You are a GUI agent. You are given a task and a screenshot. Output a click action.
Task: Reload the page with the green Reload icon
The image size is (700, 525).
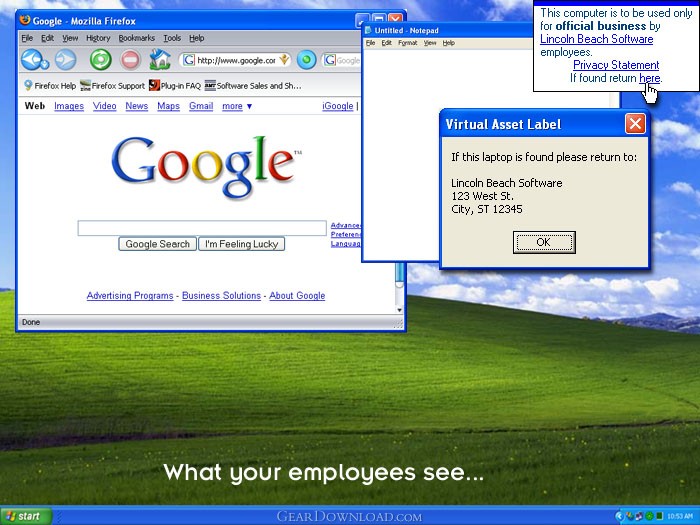(100, 60)
